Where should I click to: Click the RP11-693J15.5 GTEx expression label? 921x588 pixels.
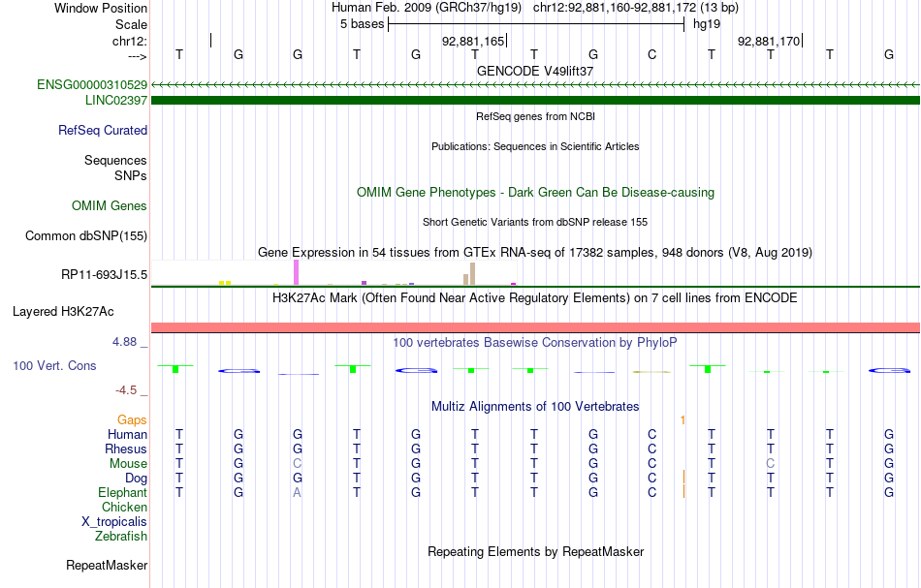point(105,275)
